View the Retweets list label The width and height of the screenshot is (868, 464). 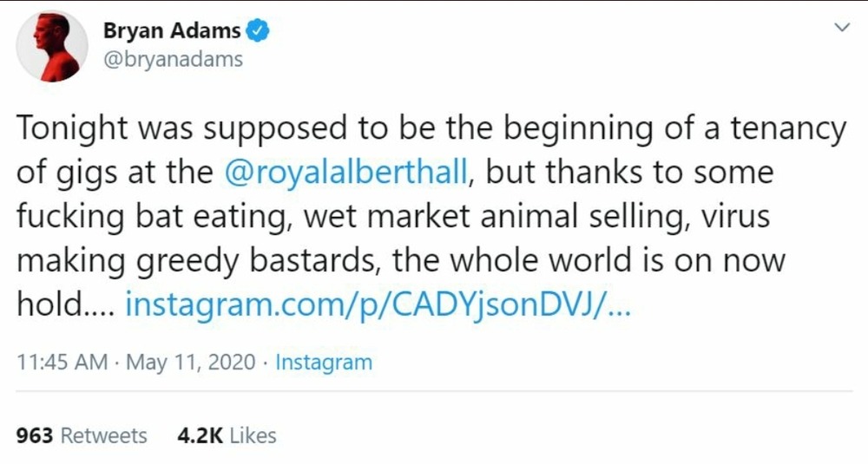pos(104,435)
